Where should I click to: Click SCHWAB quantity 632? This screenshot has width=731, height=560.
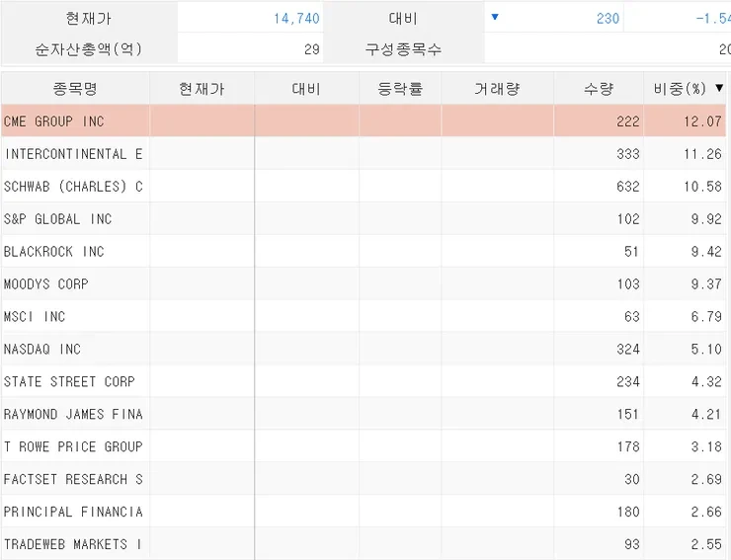[x=628, y=187]
